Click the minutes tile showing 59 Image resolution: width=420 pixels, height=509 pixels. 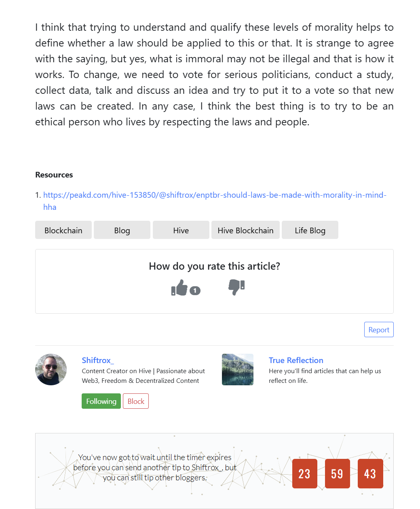[x=338, y=473]
